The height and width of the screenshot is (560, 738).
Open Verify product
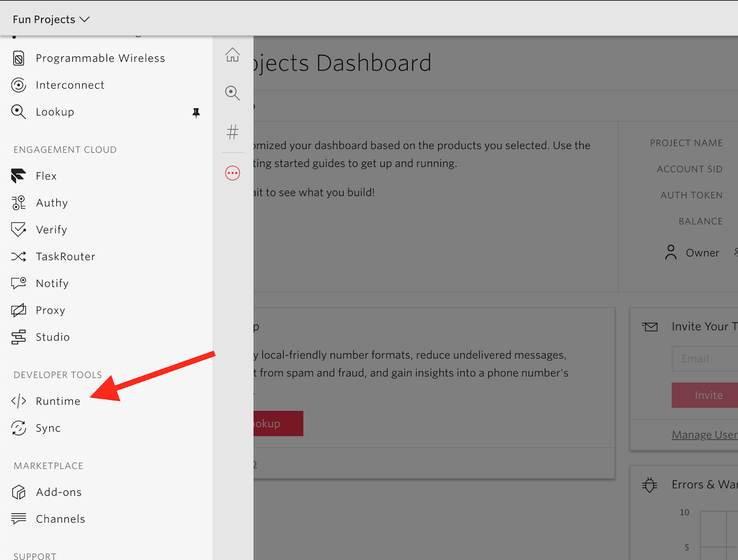(51, 230)
